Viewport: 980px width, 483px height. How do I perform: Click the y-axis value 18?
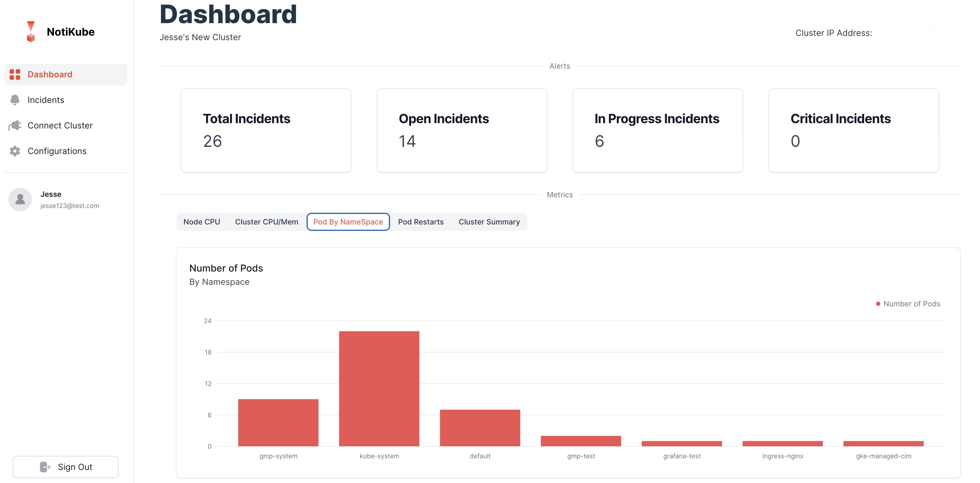(208, 352)
